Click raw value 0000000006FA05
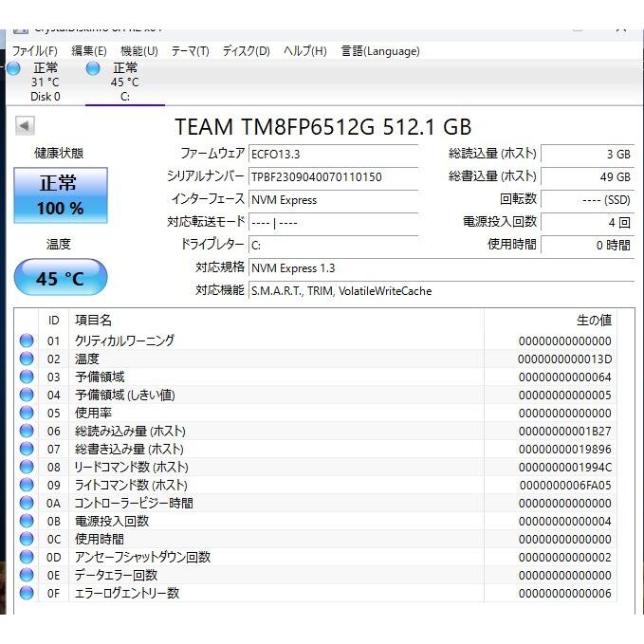This screenshot has height=644, width=644. point(565,486)
